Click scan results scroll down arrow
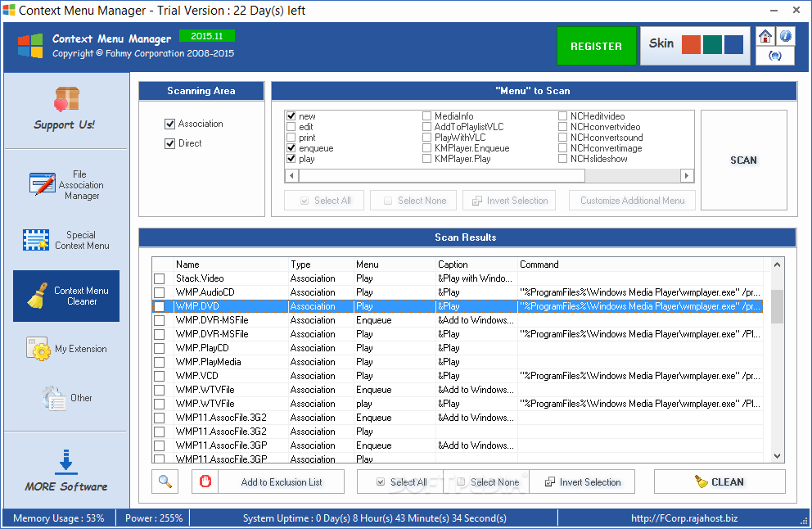 click(x=777, y=456)
